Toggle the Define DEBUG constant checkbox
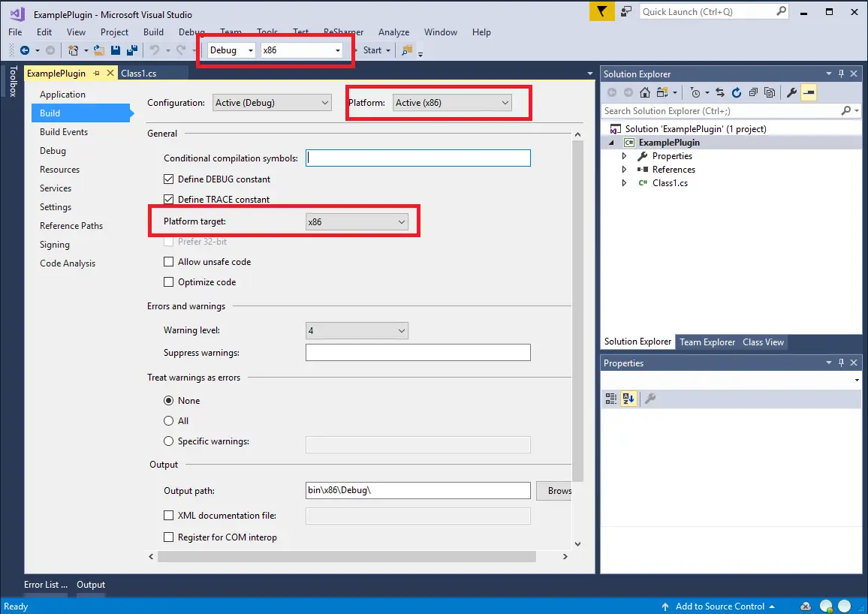The height and width of the screenshot is (614, 868). [169, 179]
